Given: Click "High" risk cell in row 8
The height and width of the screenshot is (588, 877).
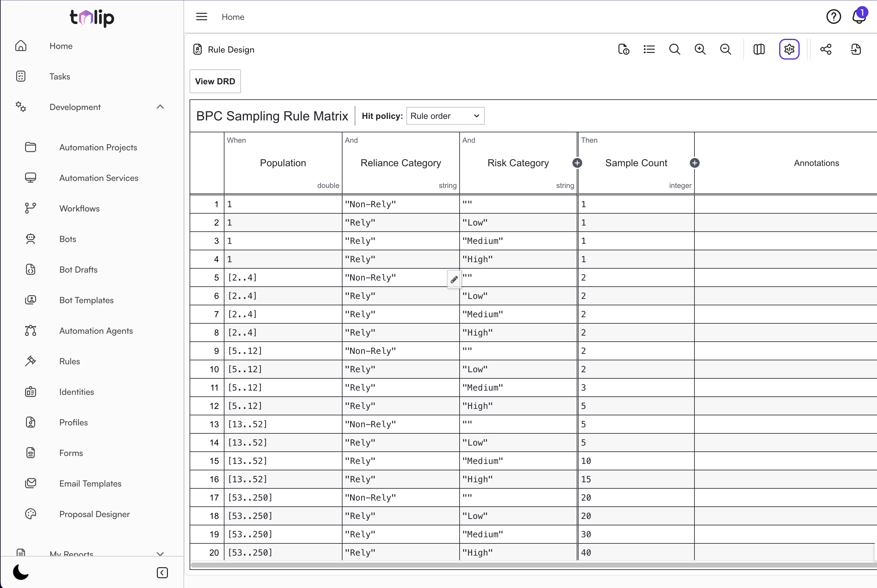Looking at the screenshot, I should click(518, 333).
